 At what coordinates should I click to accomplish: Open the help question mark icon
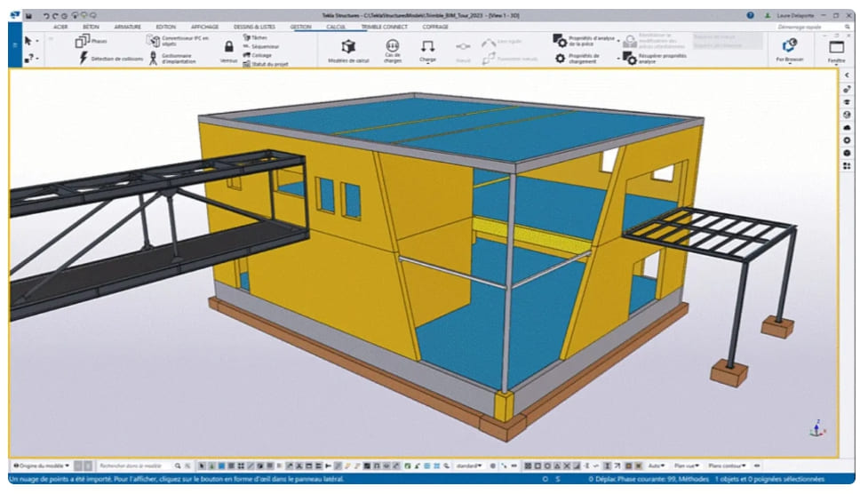(x=750, y=15)
